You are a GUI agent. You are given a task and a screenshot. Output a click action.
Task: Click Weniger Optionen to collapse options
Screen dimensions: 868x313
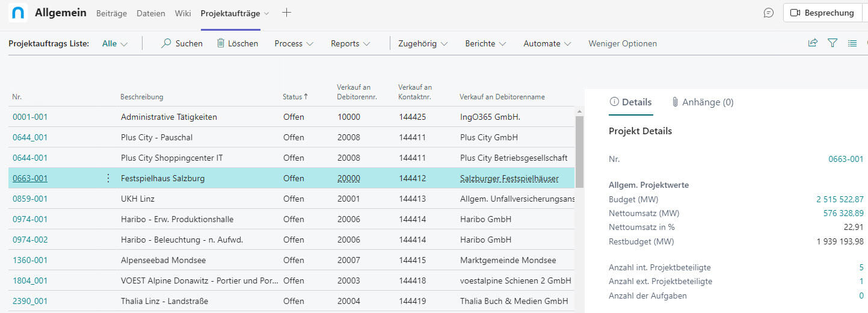coord(623,43)
